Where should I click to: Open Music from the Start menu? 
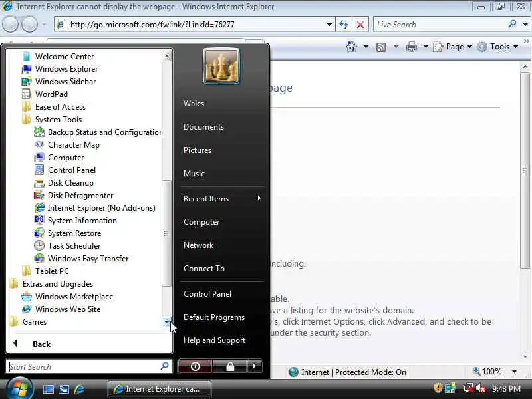[x=194, y=174]
